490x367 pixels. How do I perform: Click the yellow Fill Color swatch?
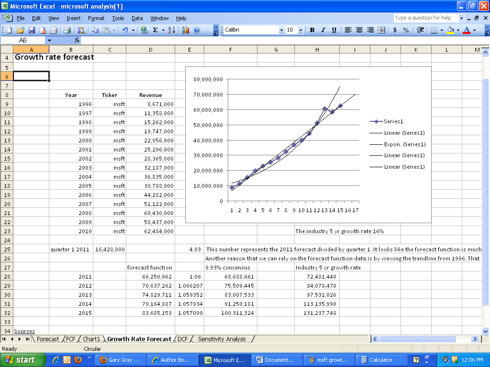coord(451,30)
